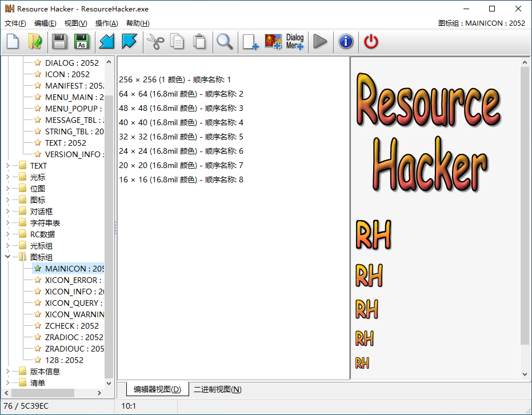Image resolution: width=532 pixels, height=415 pixels.
Task: Collapse the 图标组 folder node
Action: click(7, 257)
